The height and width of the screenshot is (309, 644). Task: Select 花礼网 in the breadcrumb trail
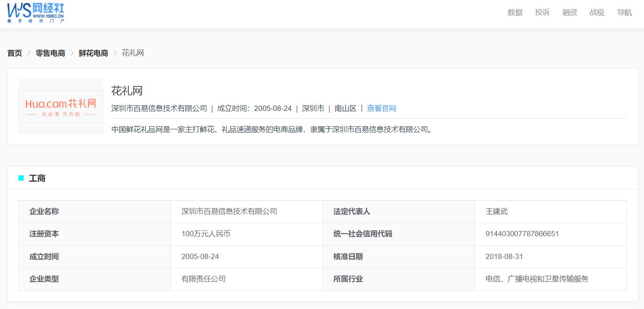point(133,53)
